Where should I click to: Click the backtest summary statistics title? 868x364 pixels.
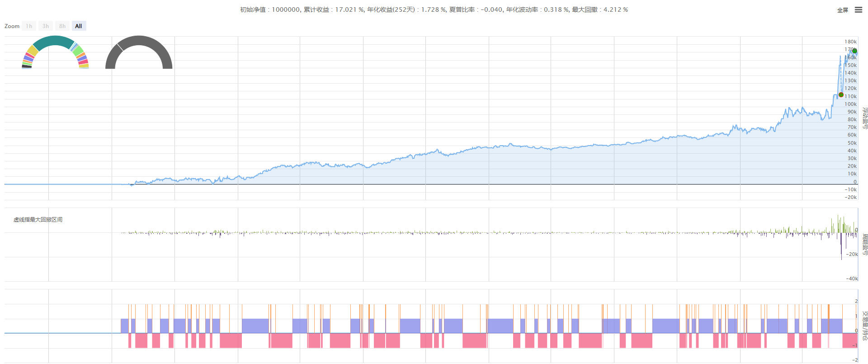coord(434,9)
